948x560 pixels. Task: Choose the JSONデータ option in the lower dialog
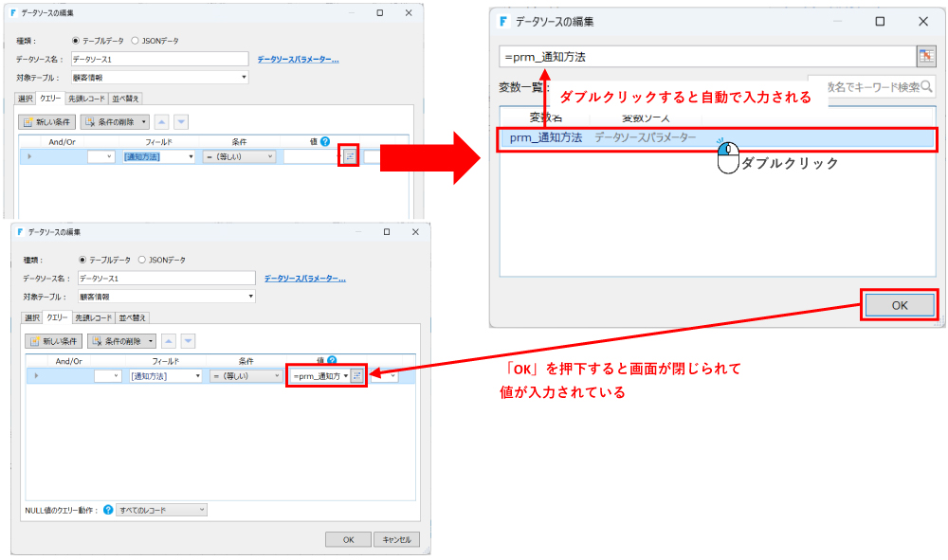(142, 260)
